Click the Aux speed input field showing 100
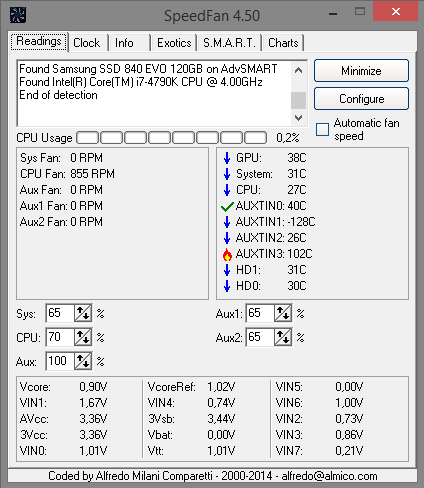This screenshot has height=488, width=424. point(60,361)
